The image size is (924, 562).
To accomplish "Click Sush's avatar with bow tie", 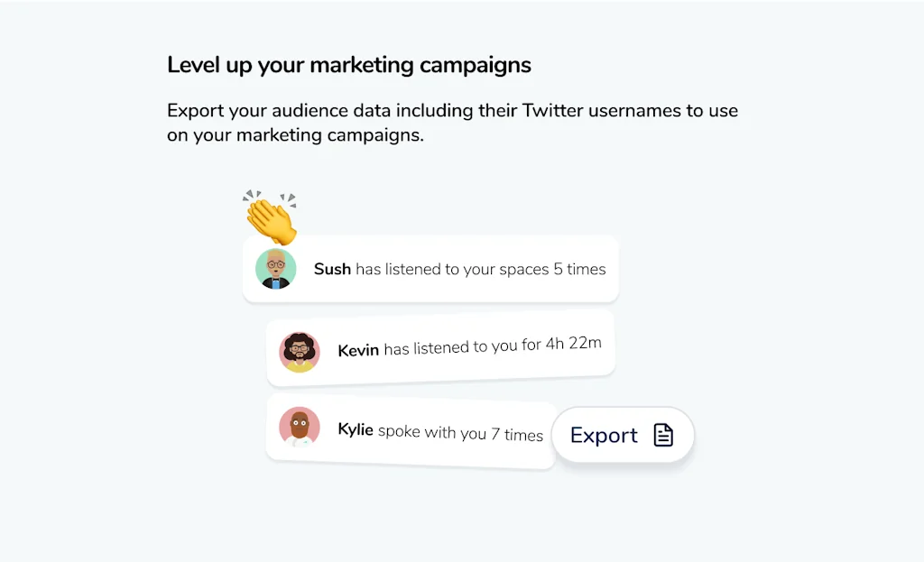I will pos(275,269).
